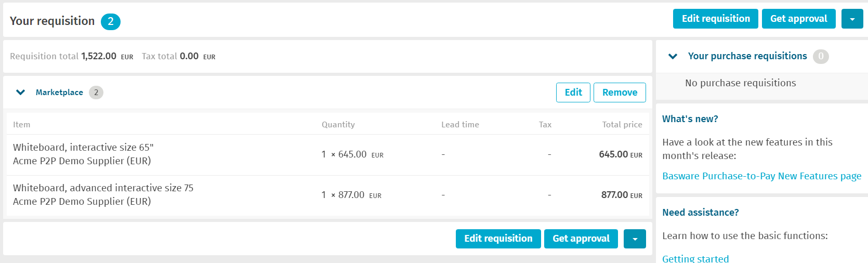
Task: Collapse the Marketplace section chevron
Action: point(21,93)
